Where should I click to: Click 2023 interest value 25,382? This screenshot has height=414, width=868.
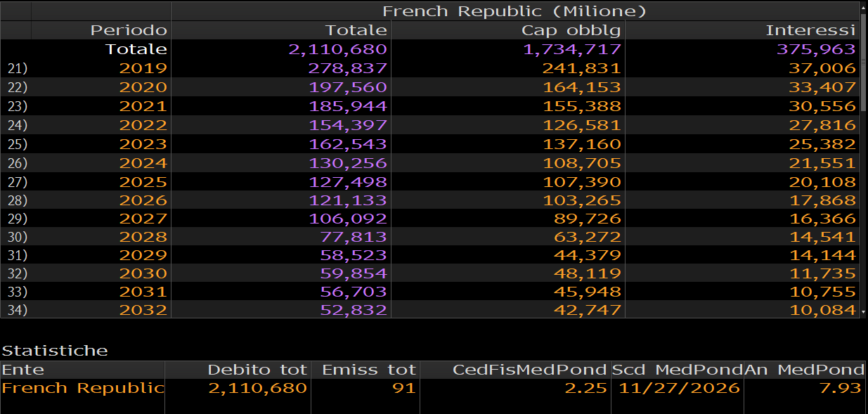[821, 144]
